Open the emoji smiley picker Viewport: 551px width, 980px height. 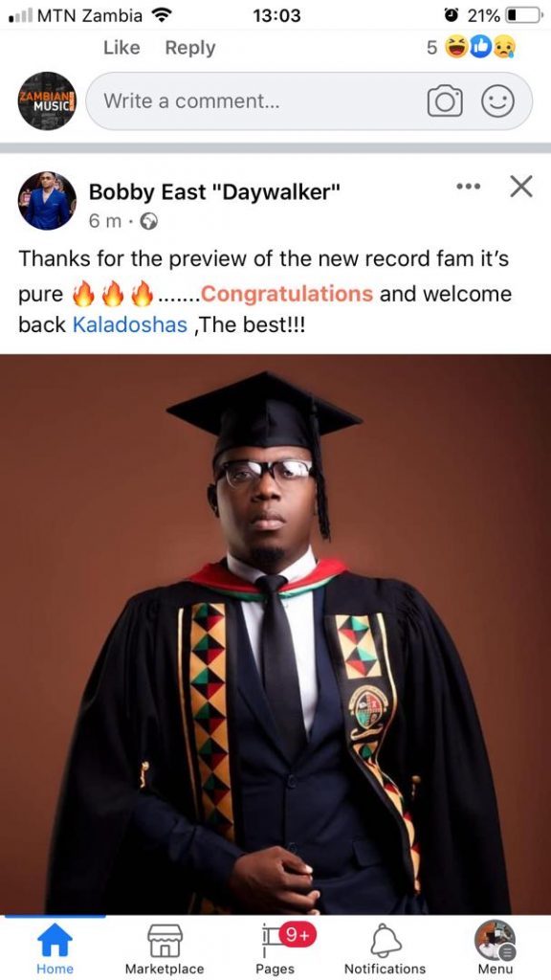497,101
